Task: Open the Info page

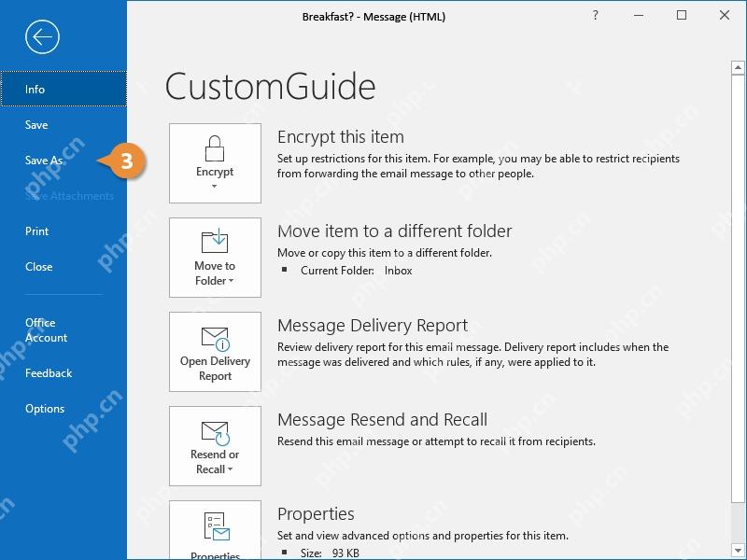Action: pos(63,89)
